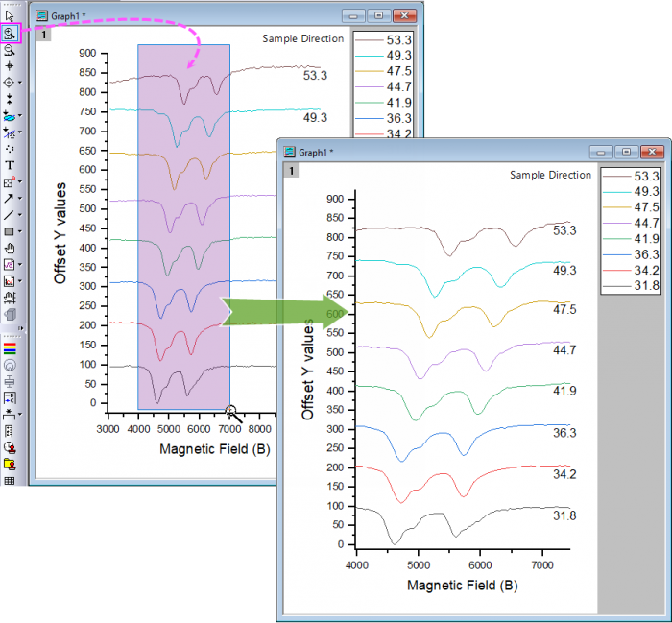
Task: Open the Insert Graph dropdown arrow
Action: pos(20,281)
